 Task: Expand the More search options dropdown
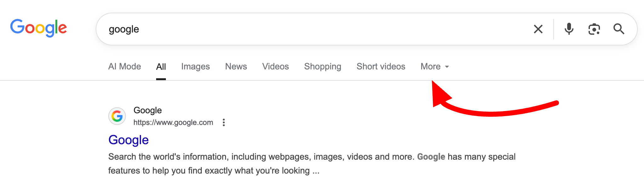click(x=431, y=67)
